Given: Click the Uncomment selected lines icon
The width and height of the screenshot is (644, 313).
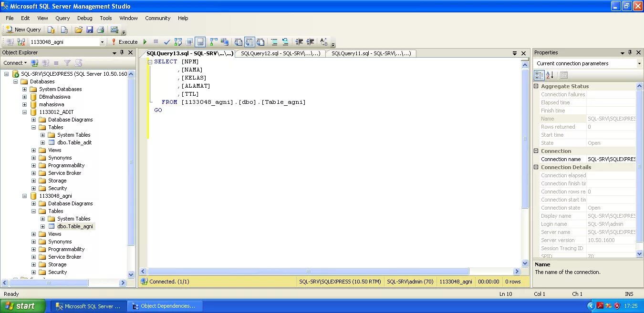Looking at the screenshot, I should 285,42.
